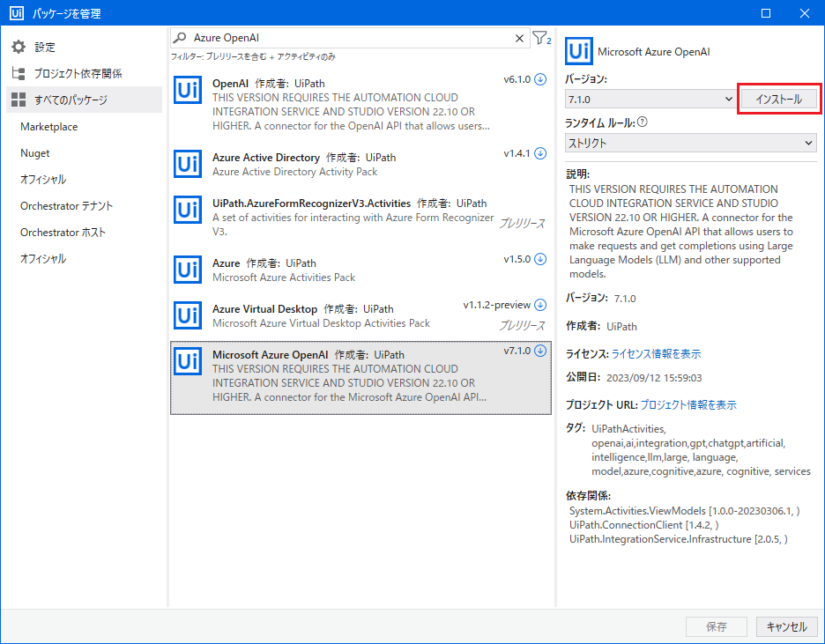Click download arrow for Azure v1.5.0
The width and height of the screenshot is (825, 644).
[x=540, y=259]
